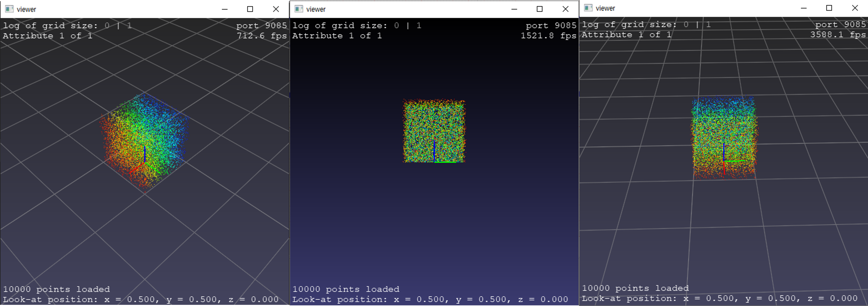Minimize the viewer window showing 3588.1 fps
The width and height of the screenshot is (868, 306).
804,8
